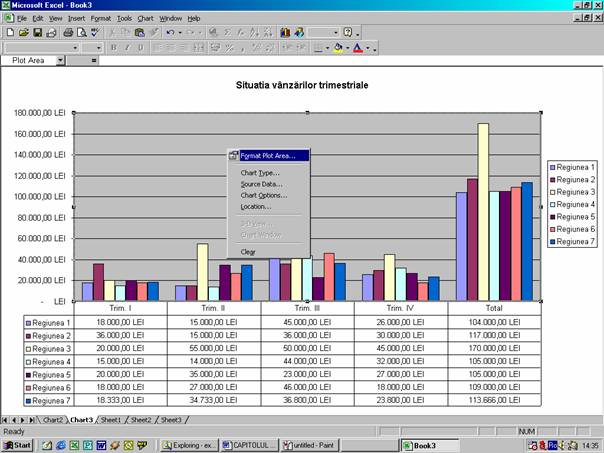Click the Windows Start button
Screen dimensions: 604x453
click(17, 445)
